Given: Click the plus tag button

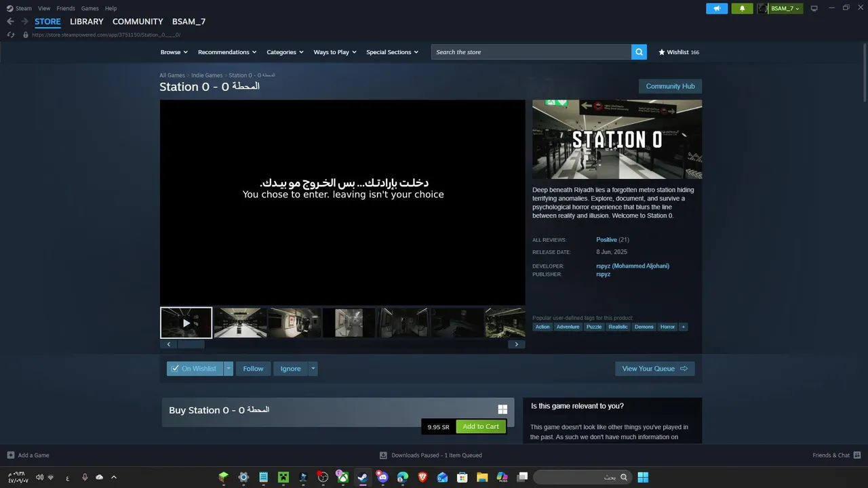Looking at the screenshot, I should (x=683, y=327).
